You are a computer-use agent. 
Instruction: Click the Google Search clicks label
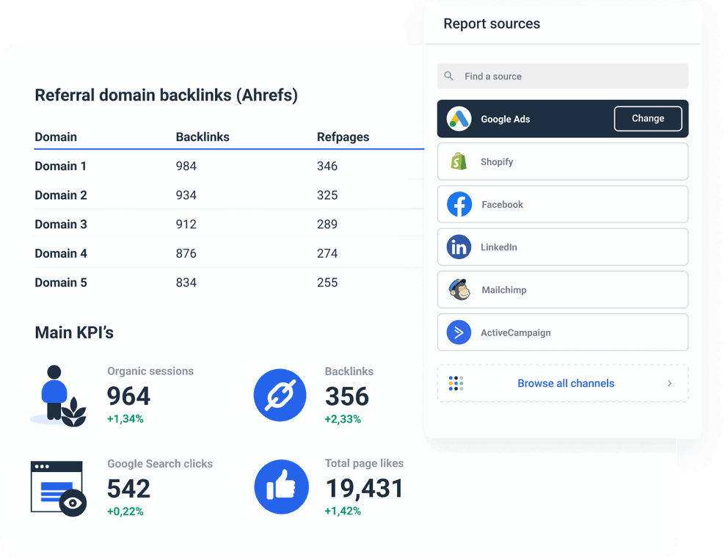(x=160, y=464)
